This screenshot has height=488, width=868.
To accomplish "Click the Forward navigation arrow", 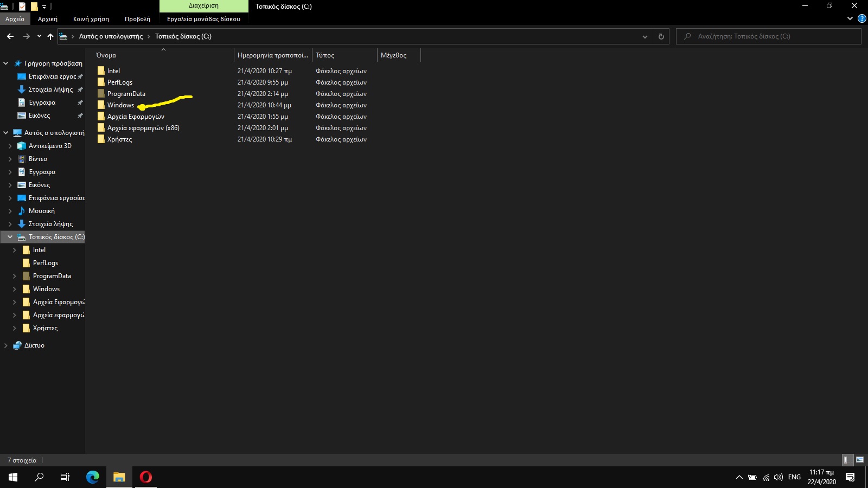I will click(26, 36).
